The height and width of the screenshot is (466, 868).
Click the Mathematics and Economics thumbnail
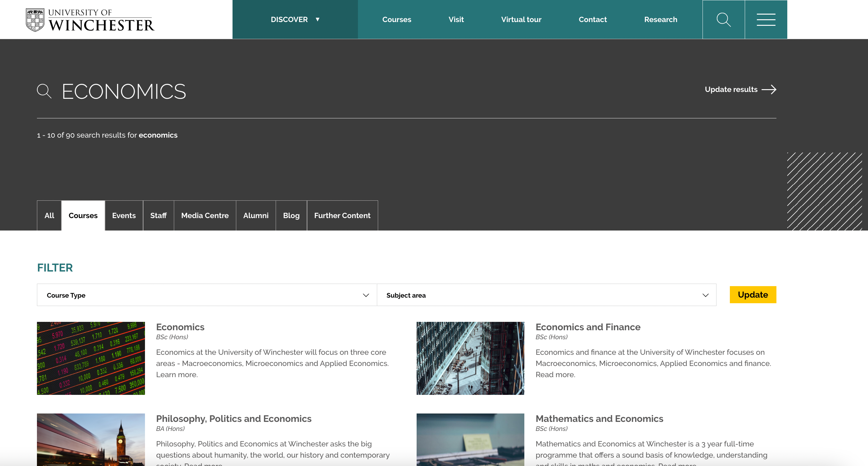pos(470,440)
